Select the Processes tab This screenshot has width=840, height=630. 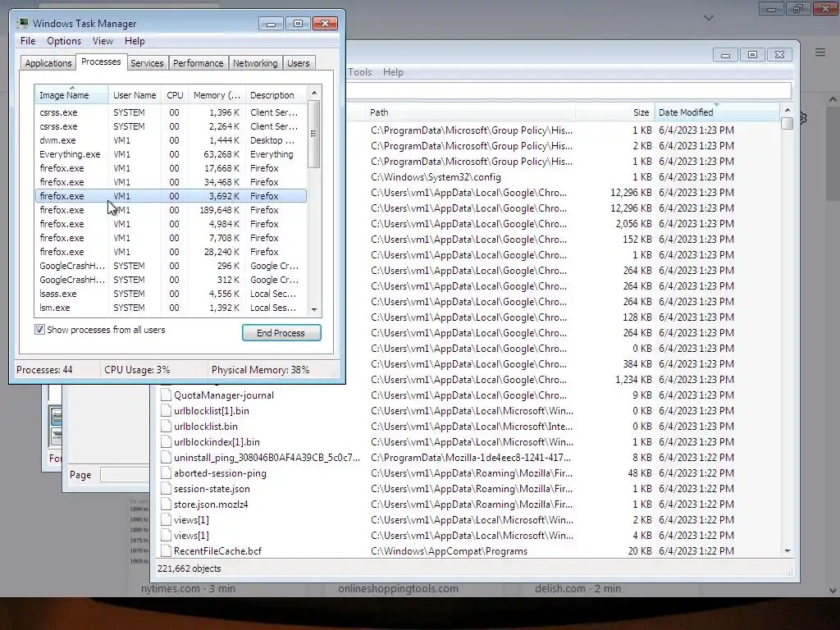click(x=101, y=62)
